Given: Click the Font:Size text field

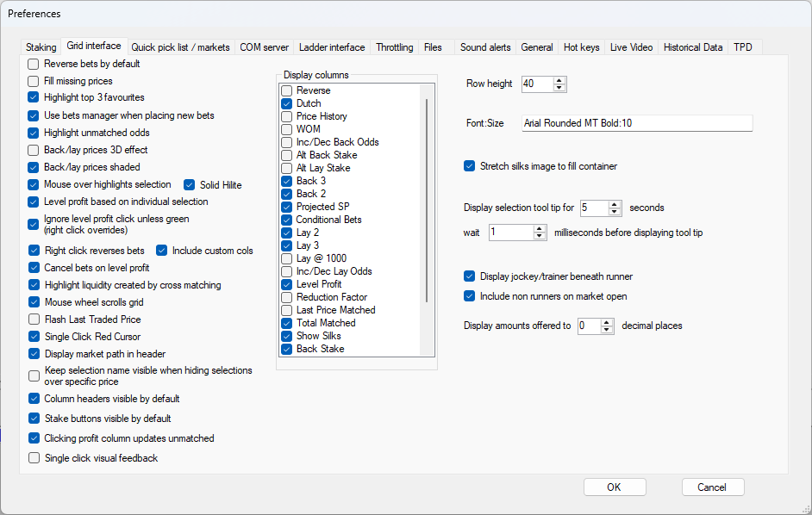Looking at the screenshot, I should 637,123.
